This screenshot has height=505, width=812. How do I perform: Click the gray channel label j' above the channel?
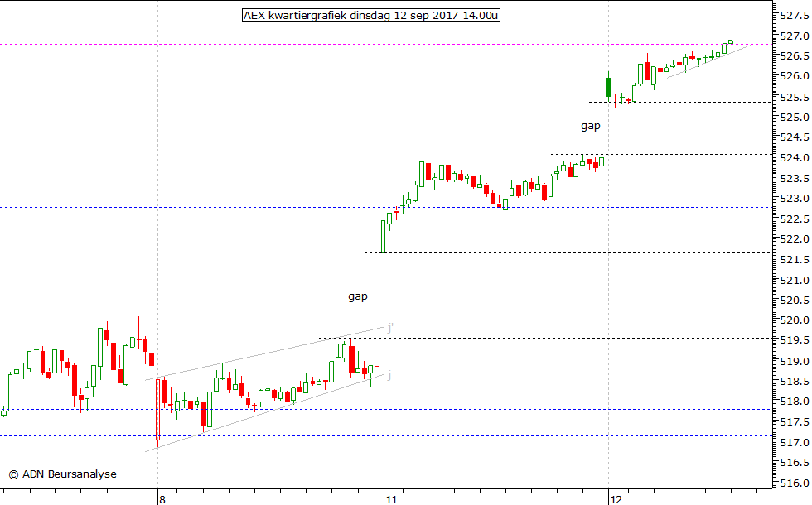[390, 328]
